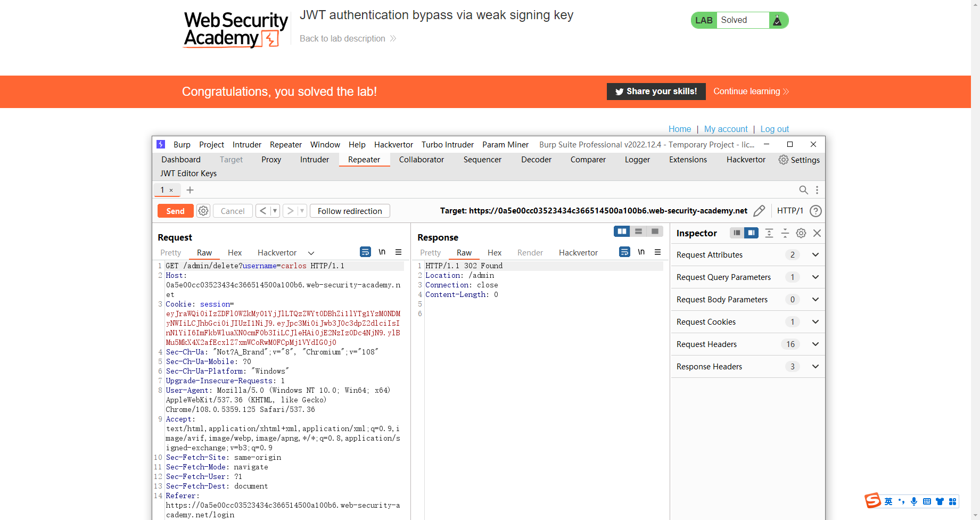
Task: Dock Inspector panel on the right
Action: [751, 233]
